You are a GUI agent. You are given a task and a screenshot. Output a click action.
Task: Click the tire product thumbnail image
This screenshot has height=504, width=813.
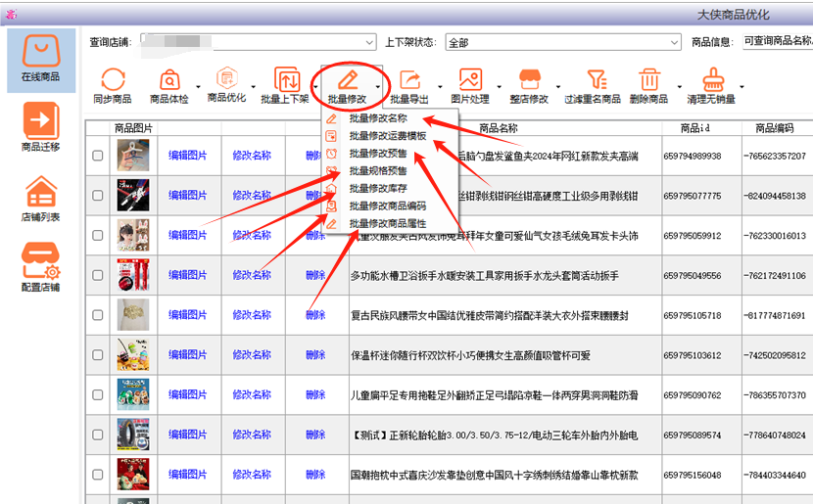133,435
